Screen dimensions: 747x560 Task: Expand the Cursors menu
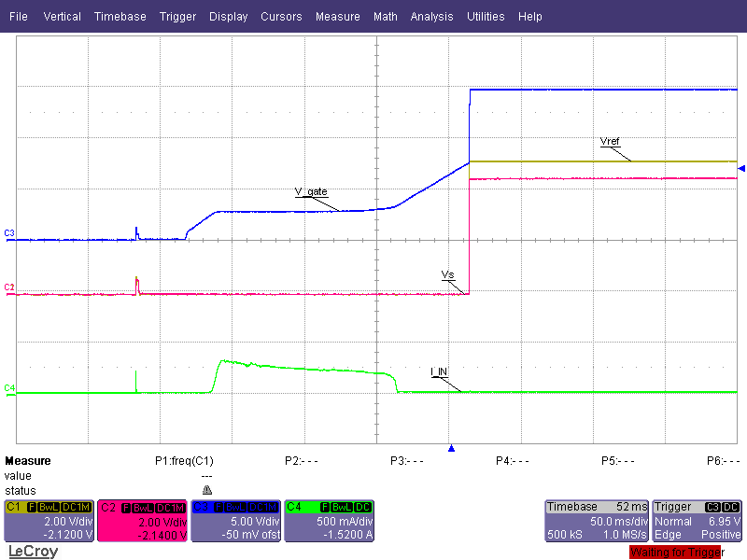click(281, 17)
